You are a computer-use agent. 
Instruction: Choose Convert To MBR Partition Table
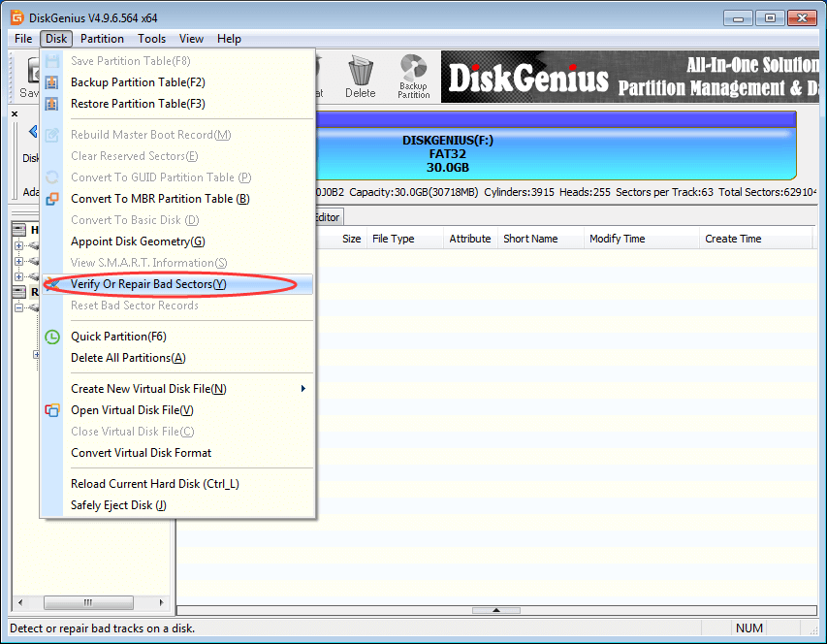click(x=177, y=199)
